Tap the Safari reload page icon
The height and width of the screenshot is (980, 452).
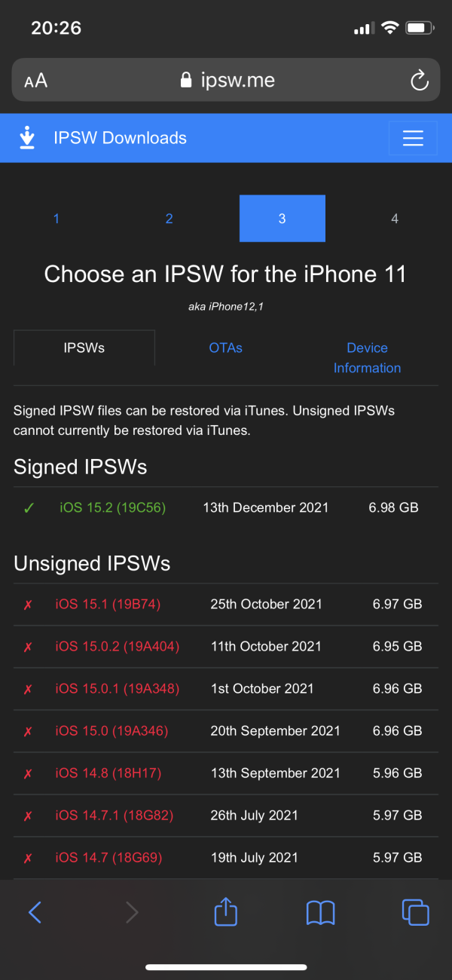[419, 81]
